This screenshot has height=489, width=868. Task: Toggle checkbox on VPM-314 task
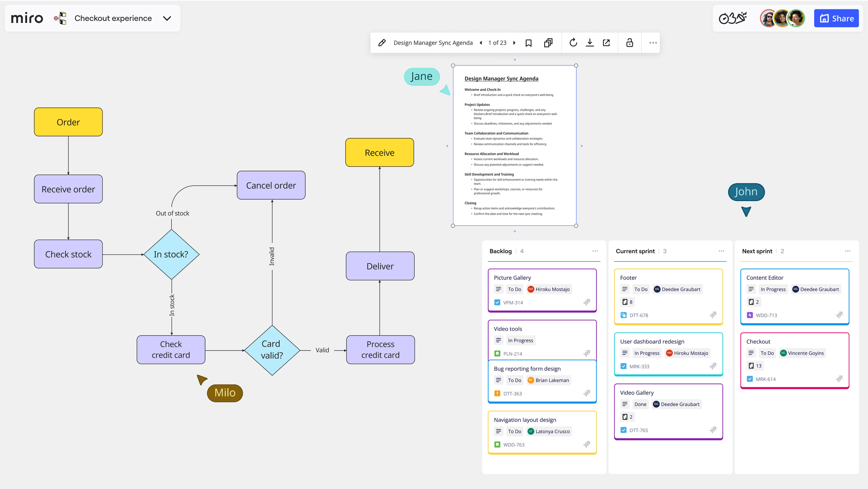(x=497, y=302)
